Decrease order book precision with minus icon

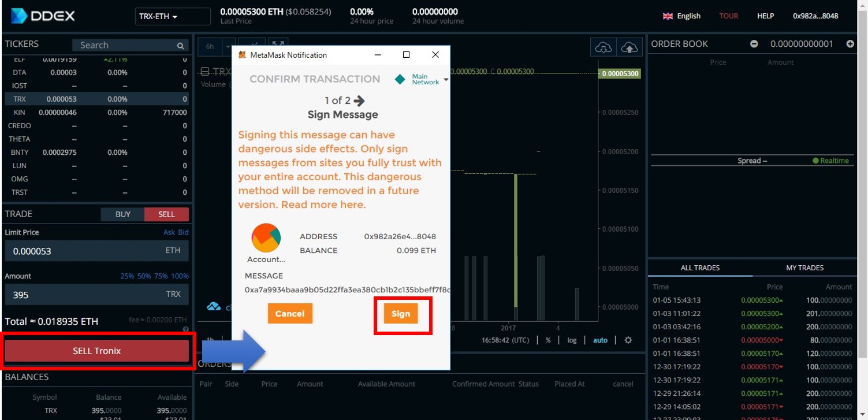point(754,44)
